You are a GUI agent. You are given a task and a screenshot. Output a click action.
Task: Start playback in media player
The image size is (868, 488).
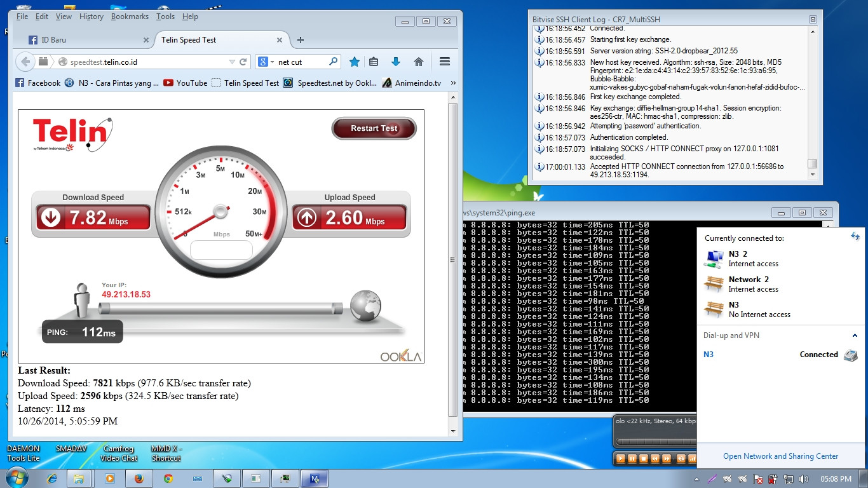pyautogui.click(x=621, y=458)
